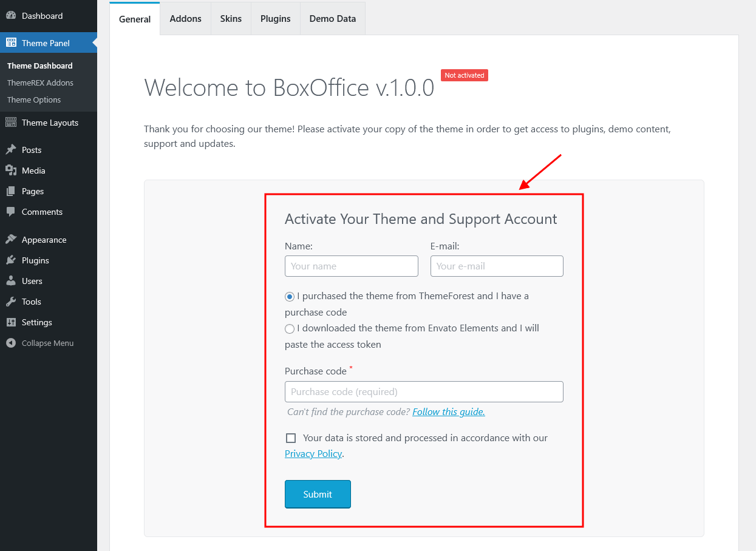Open Plugins in the sidebar menu
This screenshot has height=551, width=756.
pos(49,260)
